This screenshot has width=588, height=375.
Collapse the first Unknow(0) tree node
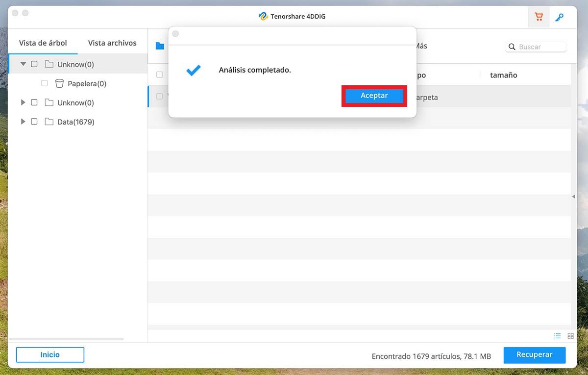click(x=23, y=64)
